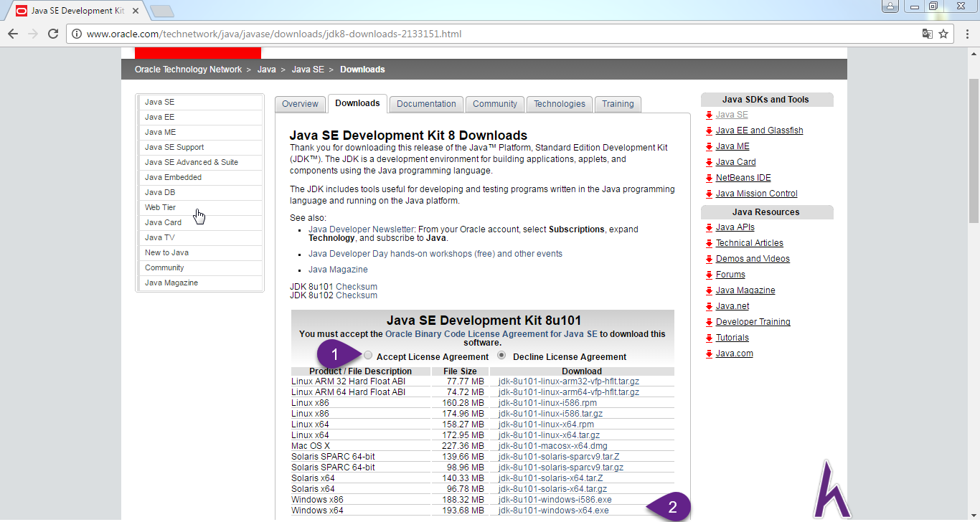Open JDK 8u101 Checksum link
The width and height of the screenshot is (980, 522).
click(x=357, y=287)
